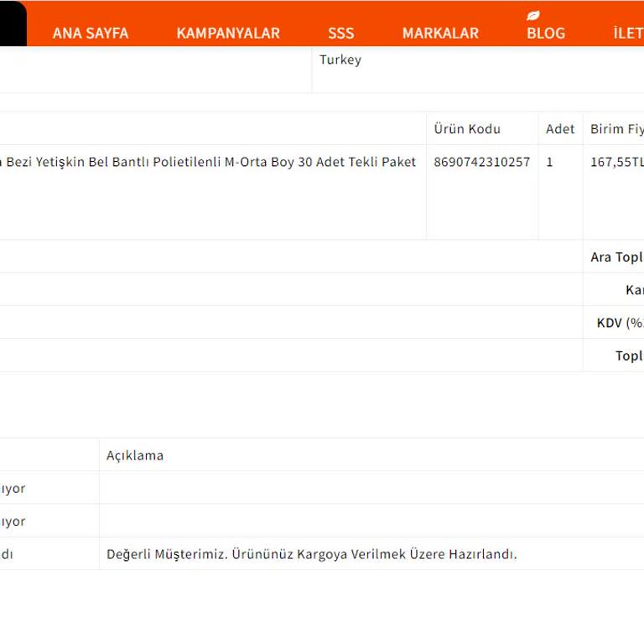Click the Açıklama column header
644x644 pixels.
click(x=135, y=455)
